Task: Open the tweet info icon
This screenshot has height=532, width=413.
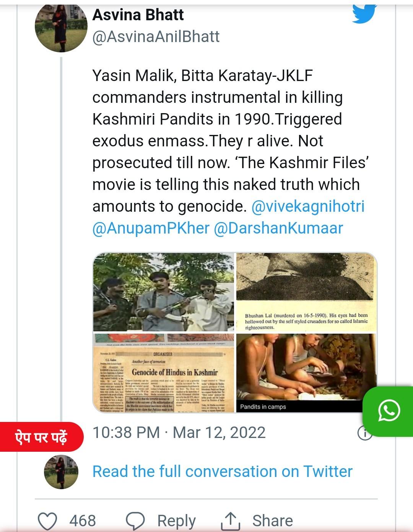Action: coord(364,433)
